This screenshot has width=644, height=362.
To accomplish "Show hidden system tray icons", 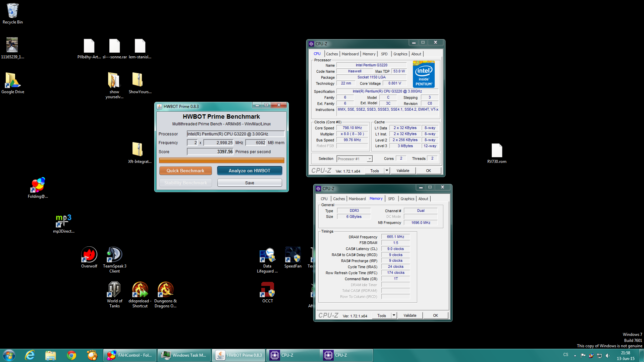I will [x=575, y=356].
